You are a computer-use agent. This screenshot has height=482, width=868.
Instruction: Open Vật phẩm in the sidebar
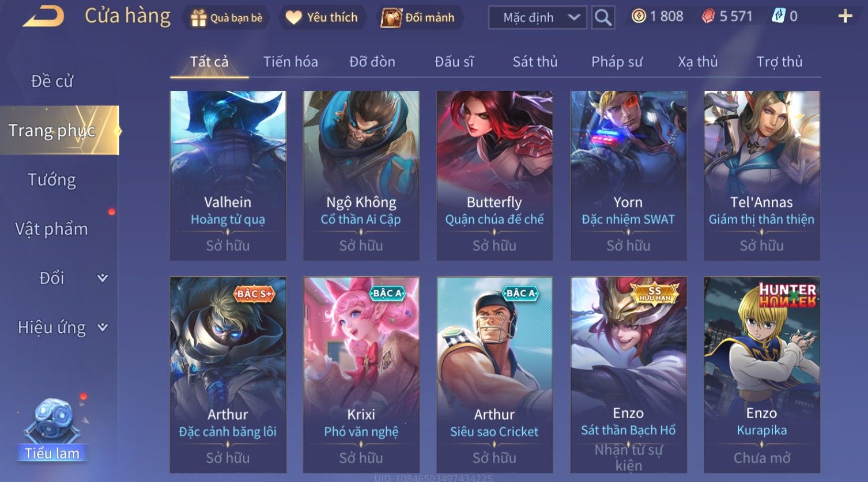[52, 229]
